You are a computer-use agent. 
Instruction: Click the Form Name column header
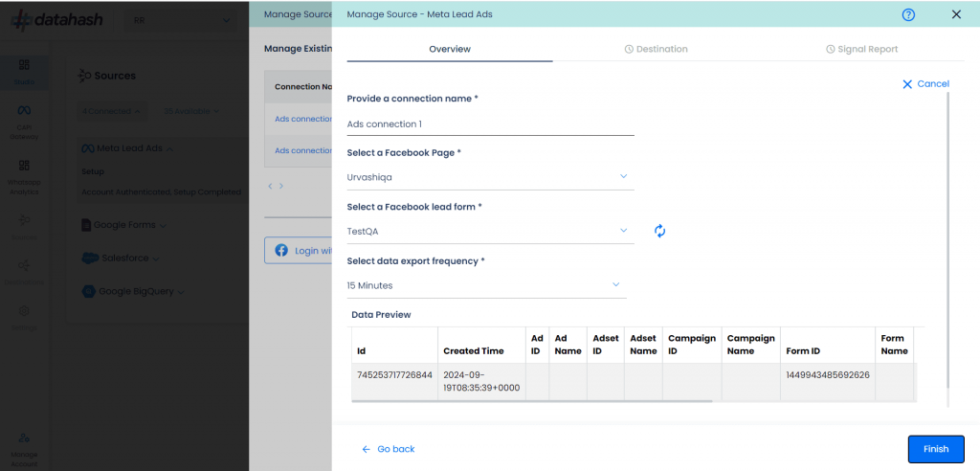point(895,345)
